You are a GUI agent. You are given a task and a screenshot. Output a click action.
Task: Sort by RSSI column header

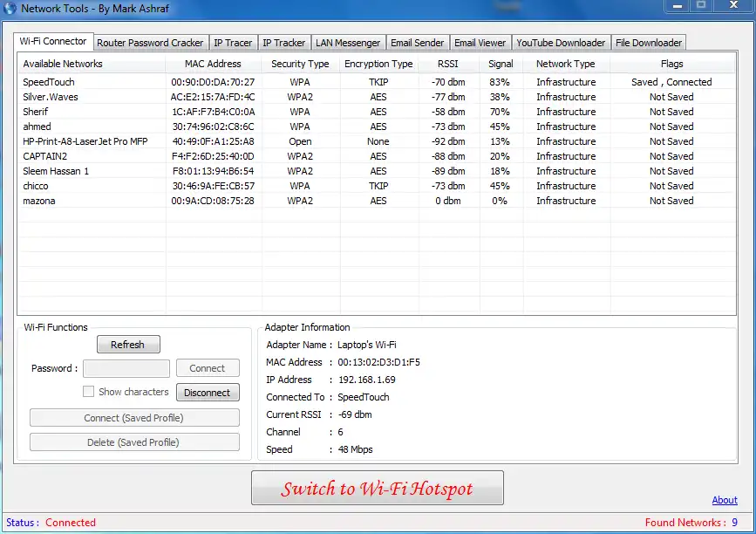(x=448, y=64)
